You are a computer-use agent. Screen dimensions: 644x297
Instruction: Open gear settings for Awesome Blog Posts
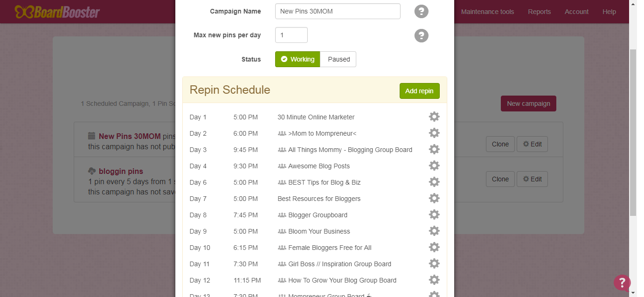[x=434, y=166]
